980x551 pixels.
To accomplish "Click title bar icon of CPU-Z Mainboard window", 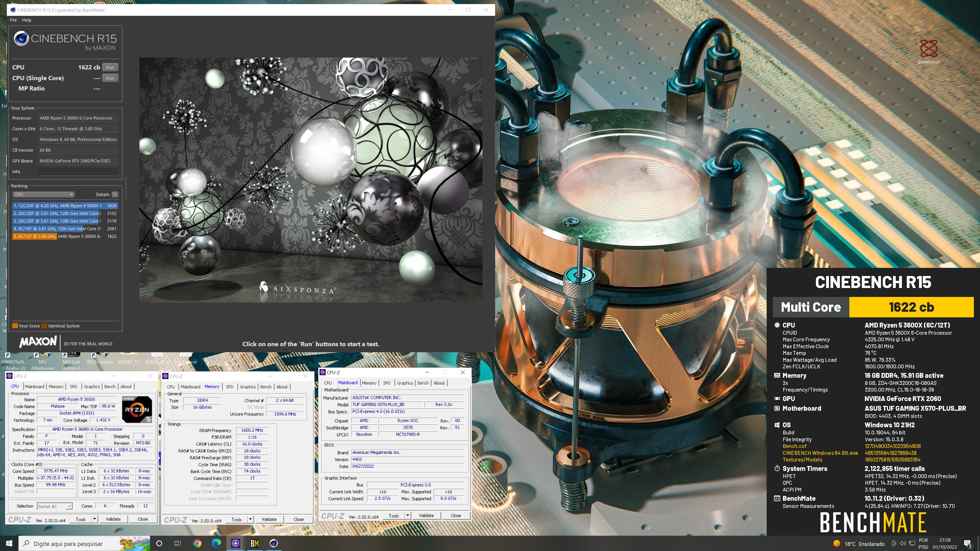I will click(x=323, y=372).
